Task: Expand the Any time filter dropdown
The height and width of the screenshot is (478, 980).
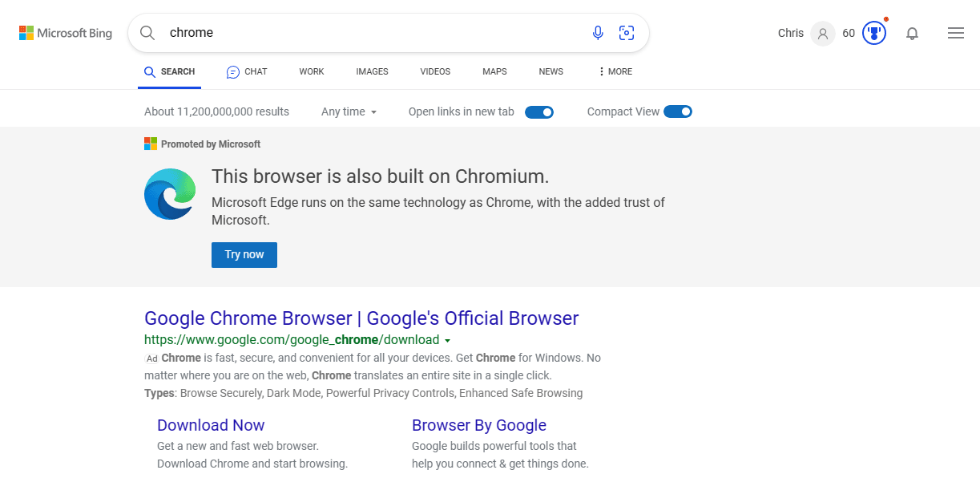Action: pos(349,111)
